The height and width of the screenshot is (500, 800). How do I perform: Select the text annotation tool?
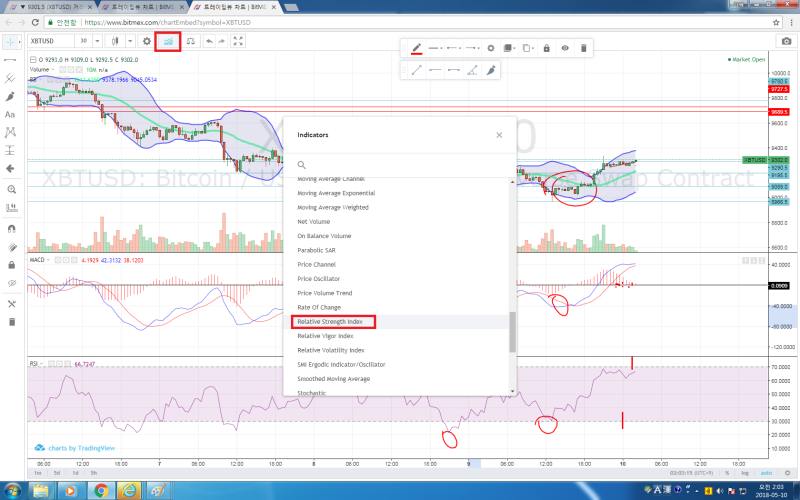pyautogui.click(x=10, y=114)
